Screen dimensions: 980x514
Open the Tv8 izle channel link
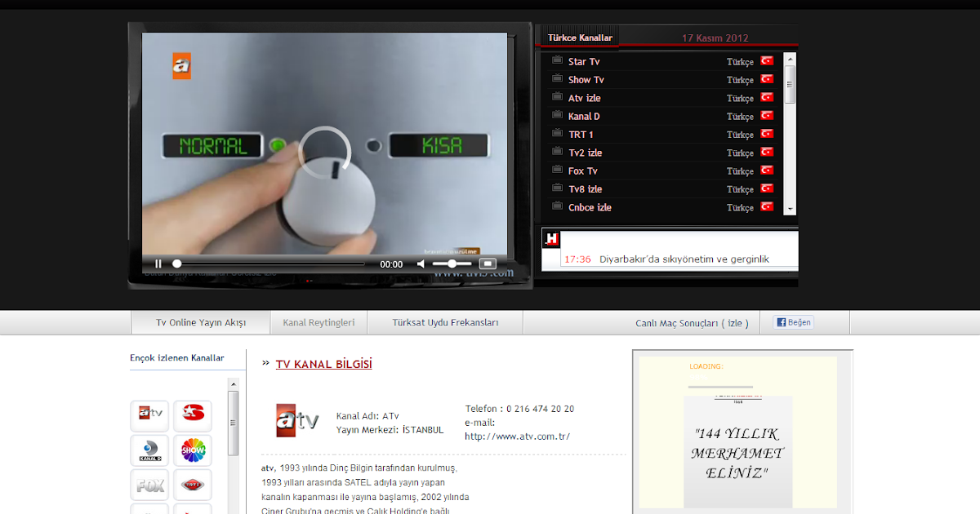coord(586,189)
